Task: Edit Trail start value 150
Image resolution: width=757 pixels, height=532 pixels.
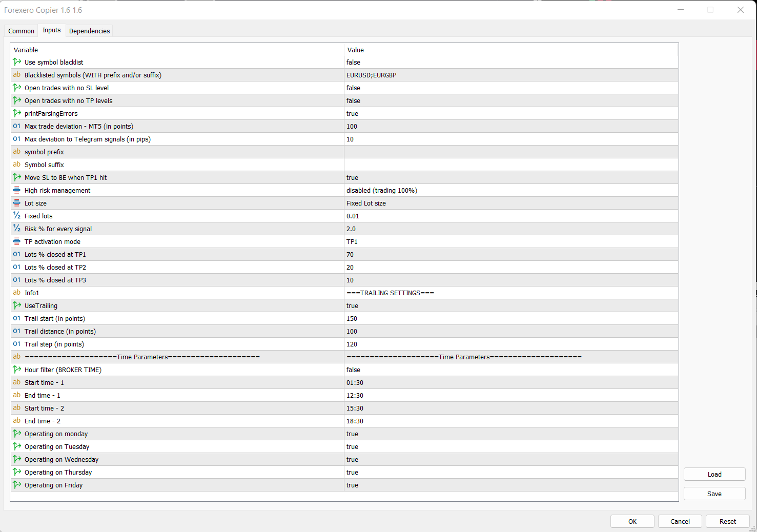Action: (x=511, y=318)
